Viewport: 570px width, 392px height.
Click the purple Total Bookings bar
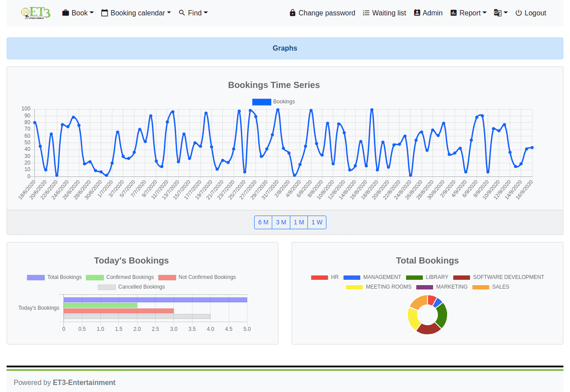155,300
